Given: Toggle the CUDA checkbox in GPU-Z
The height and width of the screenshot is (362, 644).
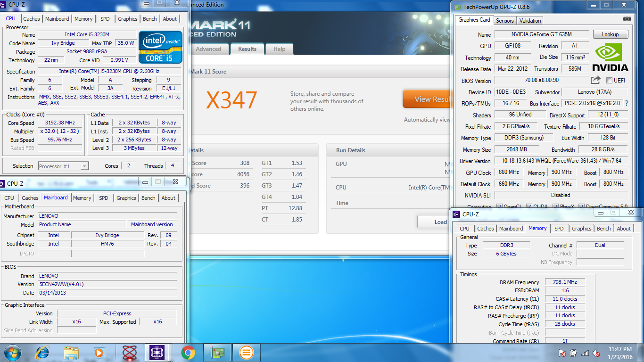Looking at the screenshot, I should pyautogui.click(x=529, y=207).
